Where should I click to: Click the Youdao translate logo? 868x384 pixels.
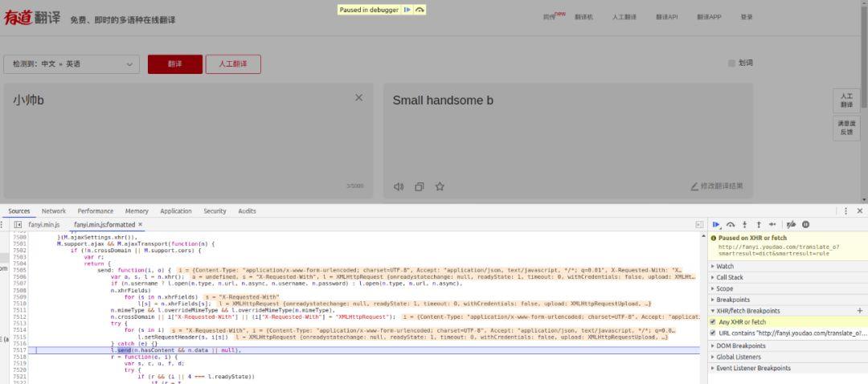point(32,18)
